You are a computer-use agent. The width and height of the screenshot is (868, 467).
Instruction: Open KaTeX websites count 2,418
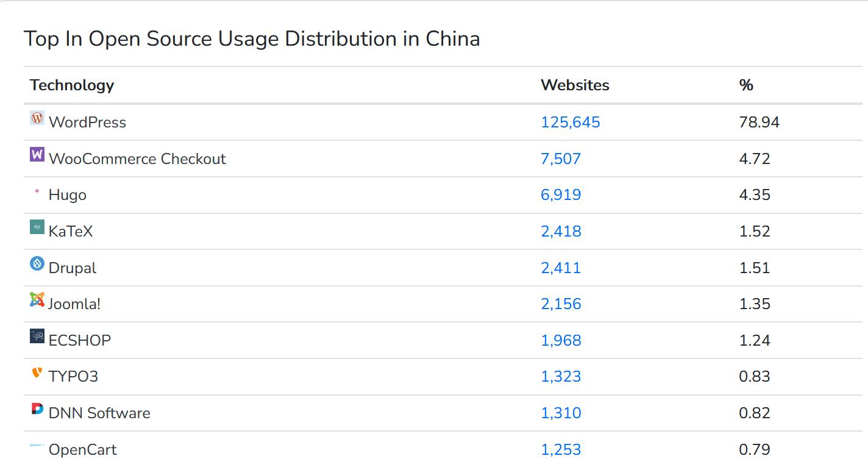pyautogui.click(x=561, y=231)
